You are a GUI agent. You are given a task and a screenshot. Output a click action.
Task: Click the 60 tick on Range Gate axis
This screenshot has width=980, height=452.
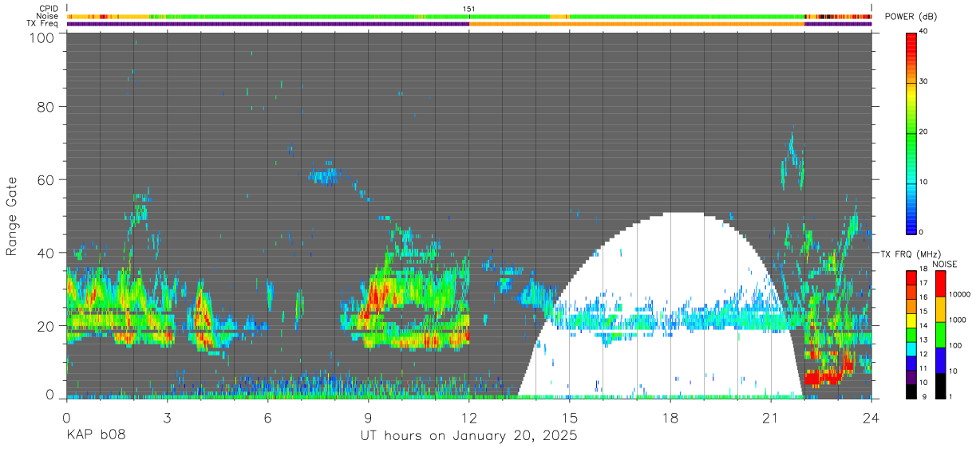[45, 179]
